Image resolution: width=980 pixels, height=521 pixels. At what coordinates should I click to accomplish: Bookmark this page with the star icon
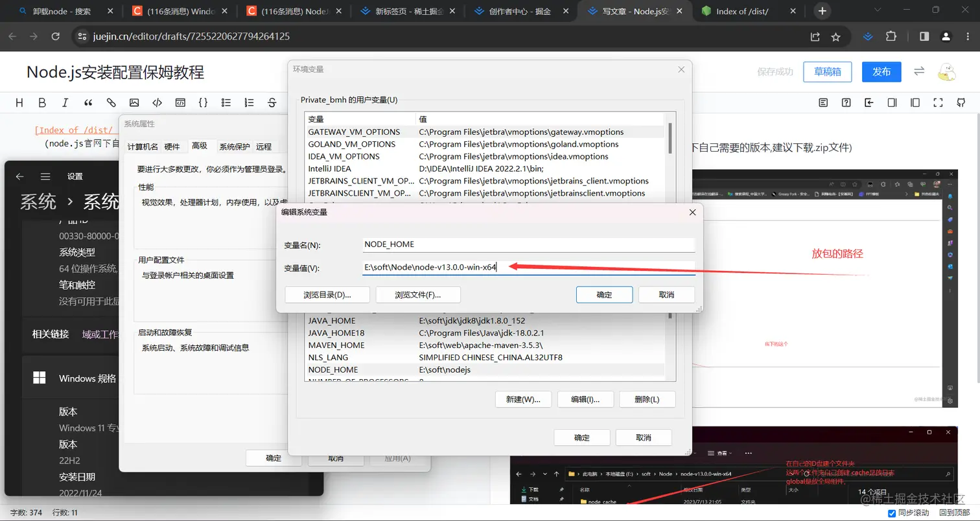(x=836, y=37)
